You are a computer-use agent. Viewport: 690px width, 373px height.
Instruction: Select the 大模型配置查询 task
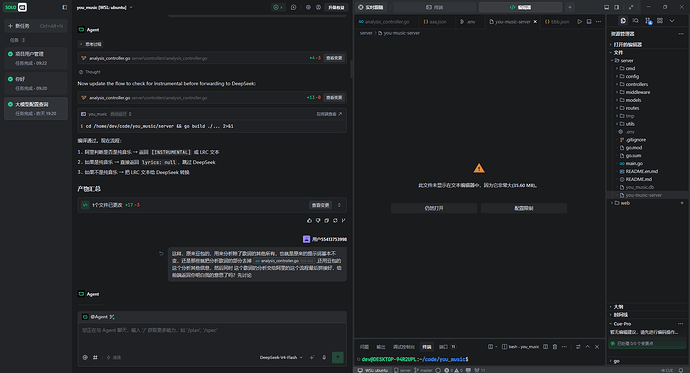(36, 108)
